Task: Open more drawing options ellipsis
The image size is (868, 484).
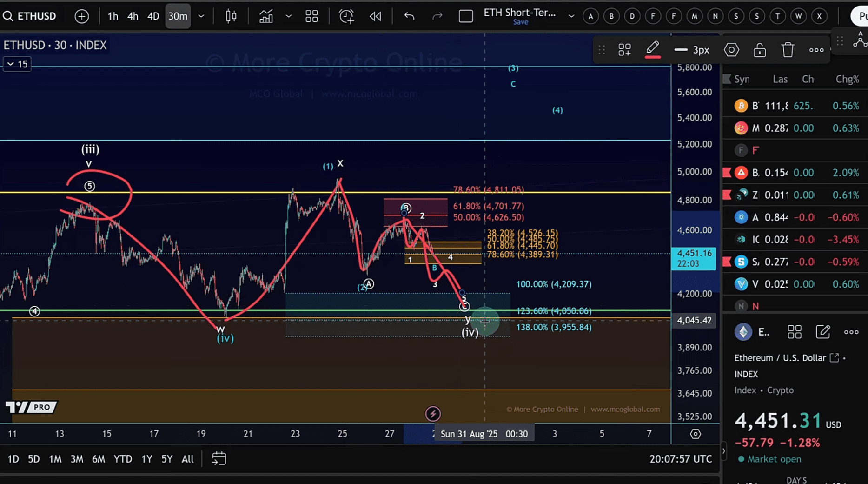Action: point(816,50)
